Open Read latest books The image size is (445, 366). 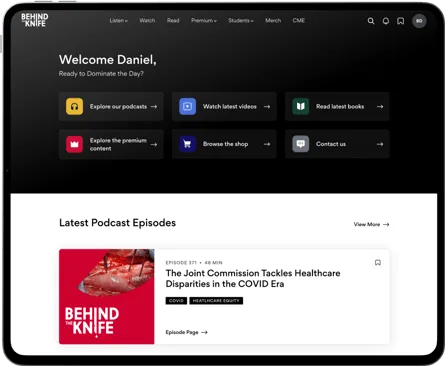(337, 107)
